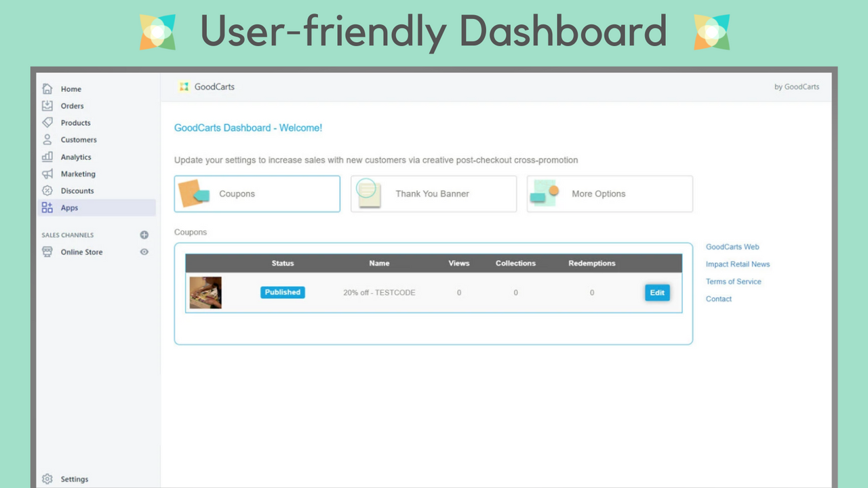Toggle Online Store visibility with the eye icon
This screenshot has height=488, width=868.
[144, 251]
